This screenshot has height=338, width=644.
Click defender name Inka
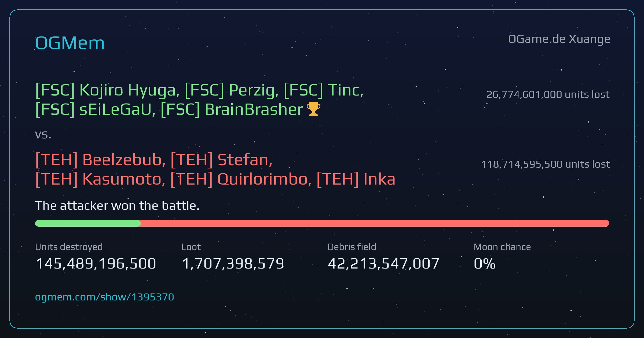pos(379,179)
